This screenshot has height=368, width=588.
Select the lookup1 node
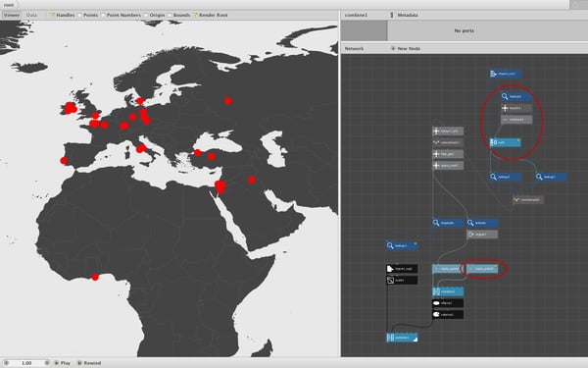tap(551, 177)
